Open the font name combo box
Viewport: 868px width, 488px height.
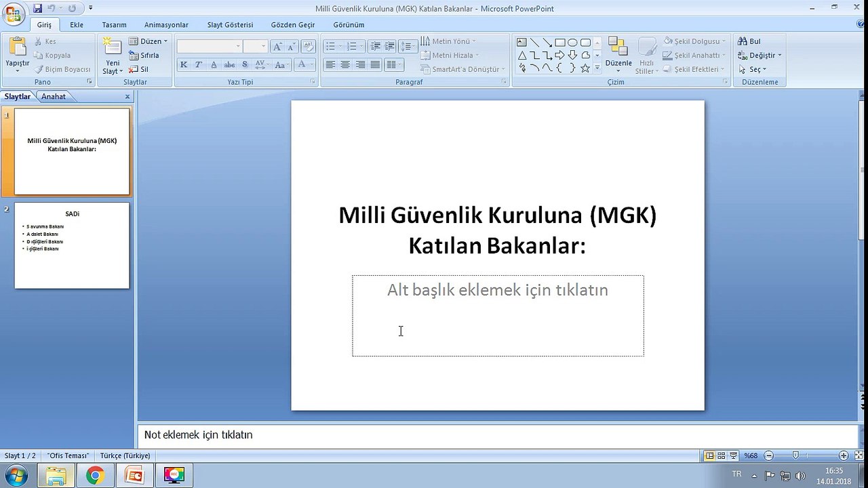click(210, 46)
